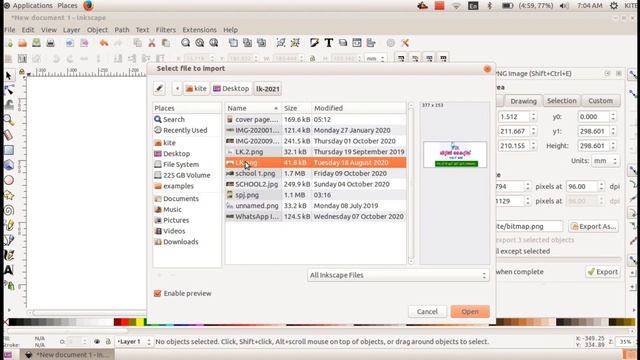Click the y0 value stepper
The width and height of the screenshot is (640, 360).
coord(613,117)
